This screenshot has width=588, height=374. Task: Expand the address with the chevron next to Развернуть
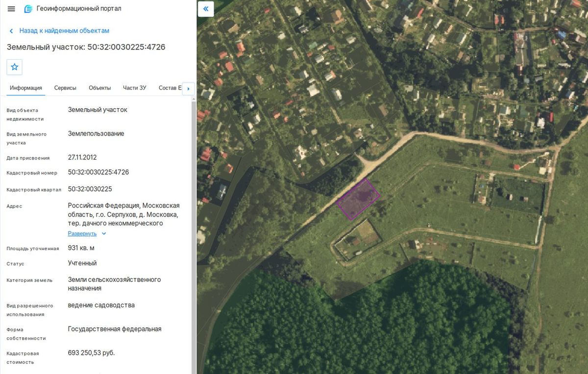pos(104,234)
